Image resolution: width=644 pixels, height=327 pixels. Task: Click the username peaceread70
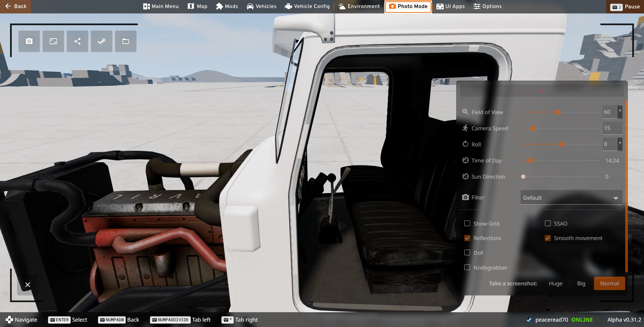[x=552, y=320]
